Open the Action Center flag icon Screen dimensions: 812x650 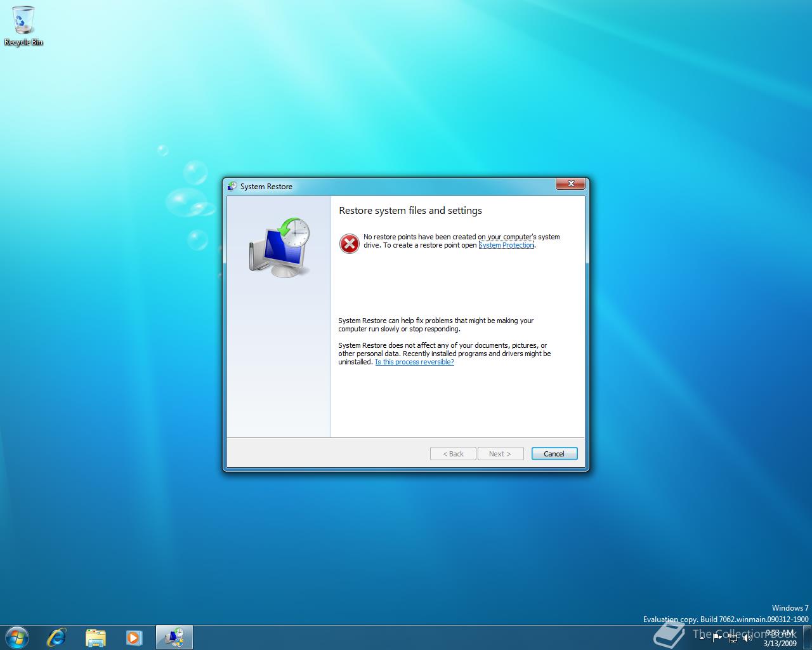(717, 637)
